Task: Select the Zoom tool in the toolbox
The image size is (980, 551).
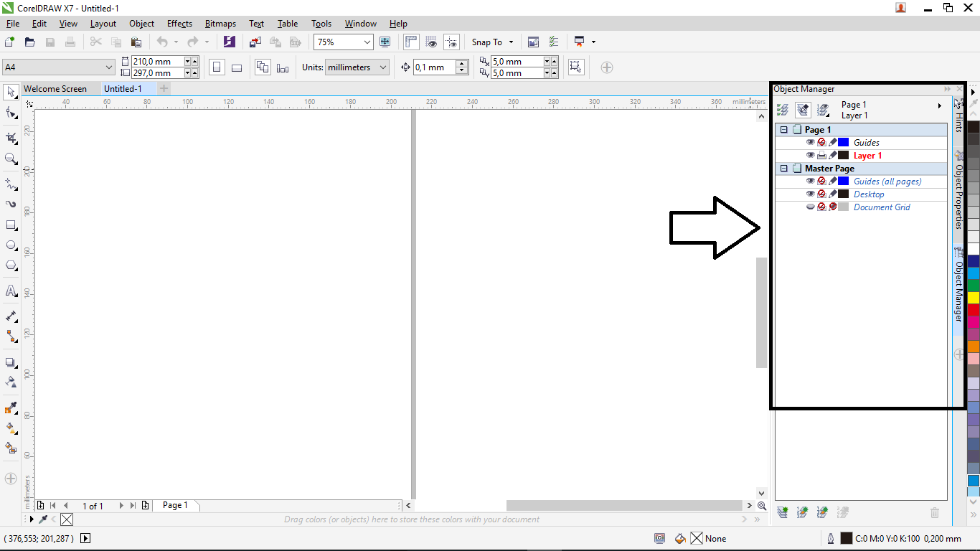Action: pyautogui.click(x=10, y=156)
